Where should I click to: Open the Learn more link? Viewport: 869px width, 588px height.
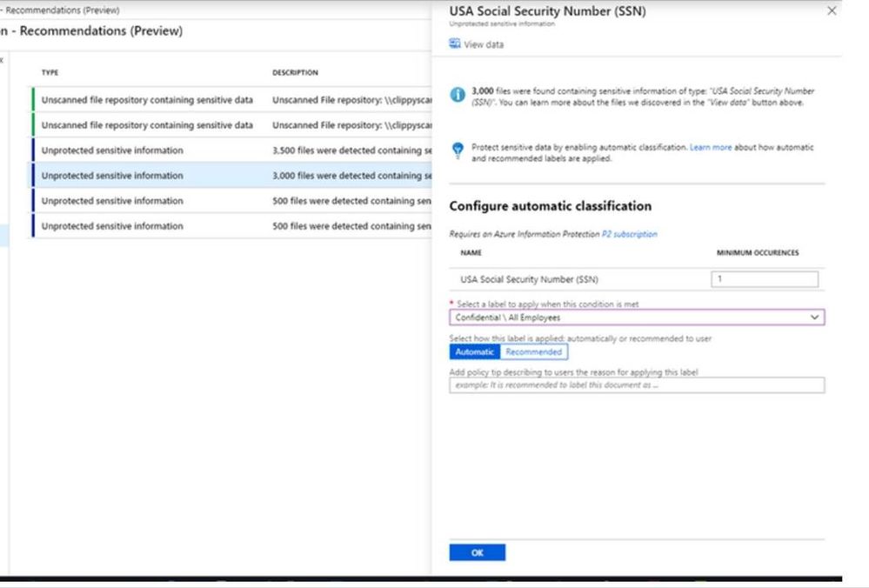click(x=711, y=148)
